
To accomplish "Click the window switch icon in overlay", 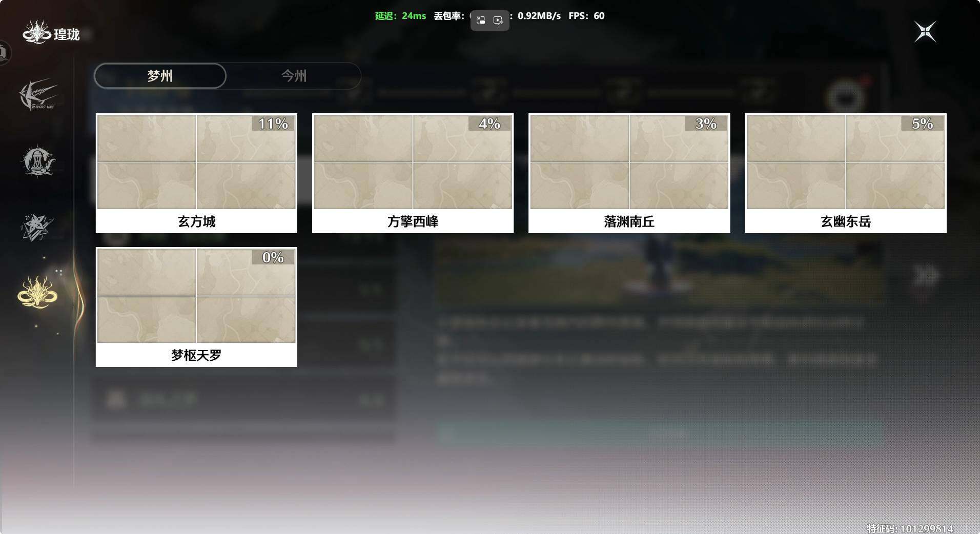I will pyautogui.click(x=481, y=20).
